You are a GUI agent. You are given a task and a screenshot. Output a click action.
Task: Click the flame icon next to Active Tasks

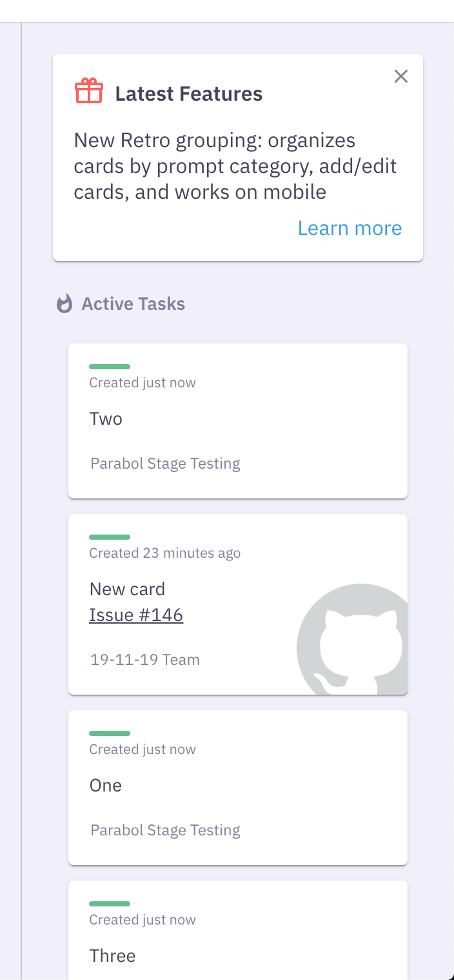[64, 303]
